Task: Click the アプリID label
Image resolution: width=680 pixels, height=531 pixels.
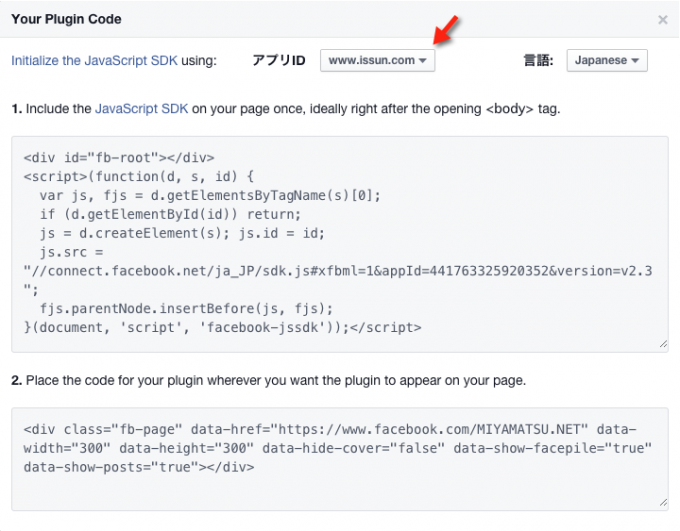Action: pos(279,60)
